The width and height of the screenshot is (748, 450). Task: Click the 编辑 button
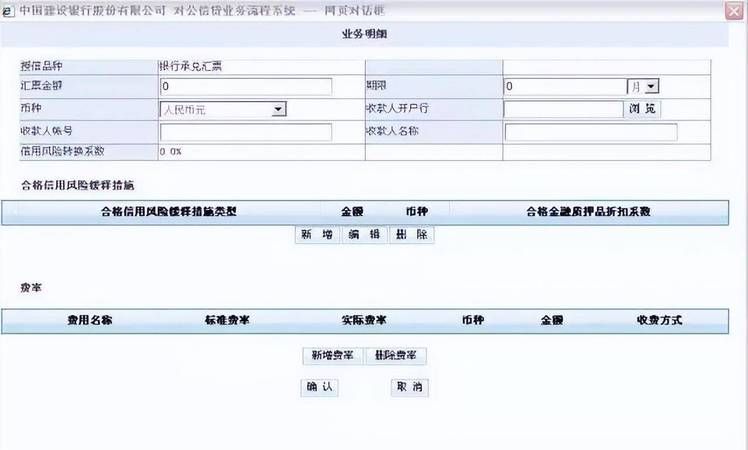tap(364, 234)
